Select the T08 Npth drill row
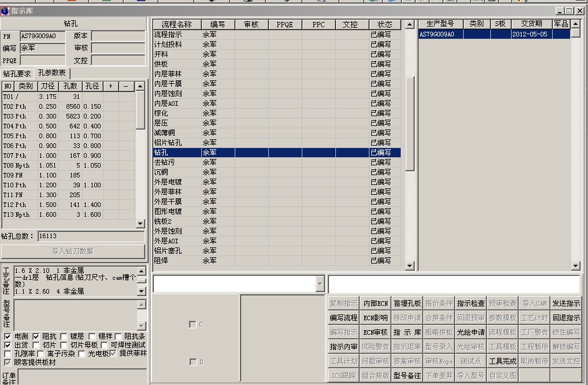 pyautogui.click(x=68, y=165)
